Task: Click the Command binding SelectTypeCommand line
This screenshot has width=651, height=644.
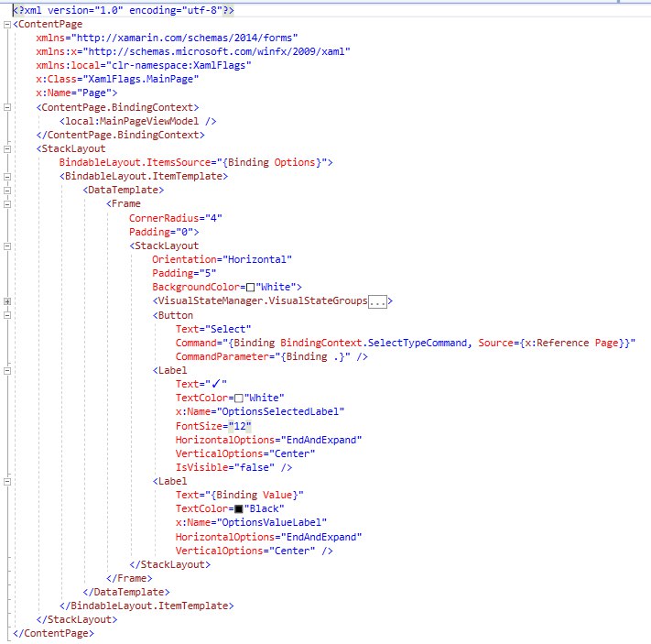Action: 406,343
